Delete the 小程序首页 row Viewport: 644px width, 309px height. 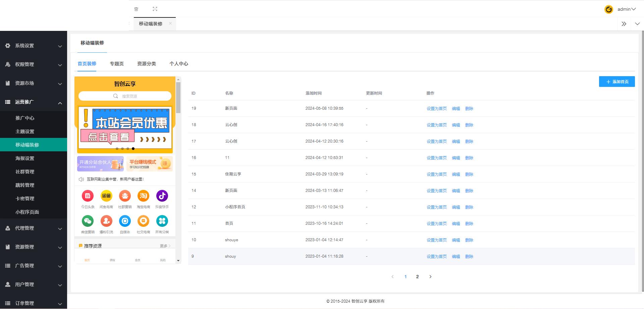point(469,207)
